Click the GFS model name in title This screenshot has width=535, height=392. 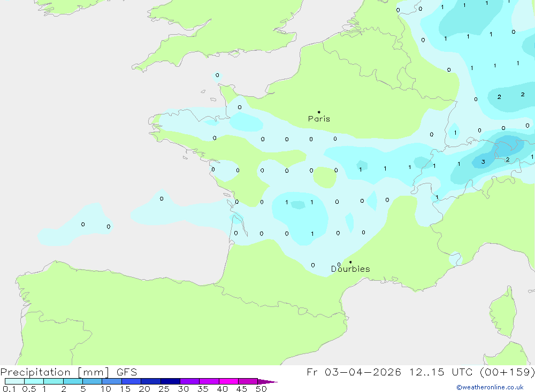127,372
